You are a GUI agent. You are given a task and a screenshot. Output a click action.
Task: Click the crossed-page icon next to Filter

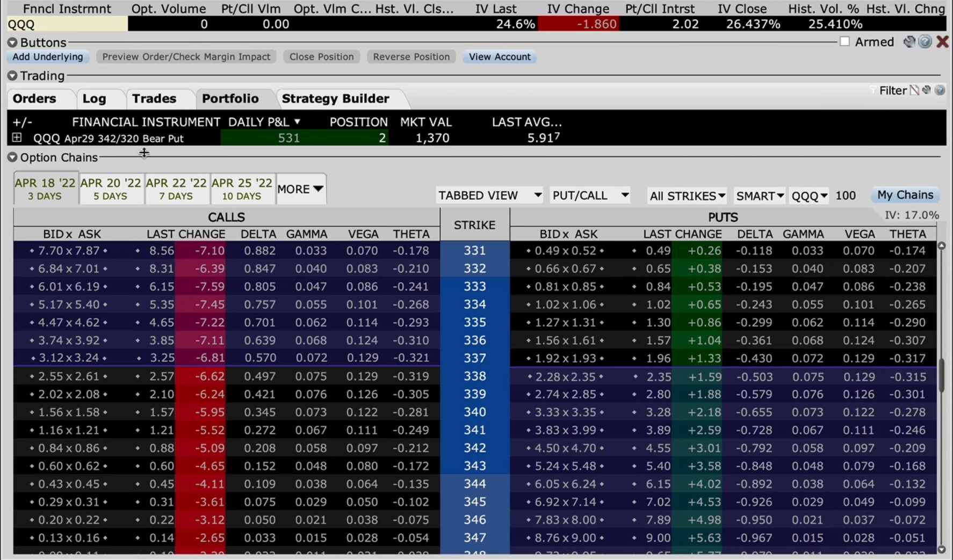coord(914,90)
